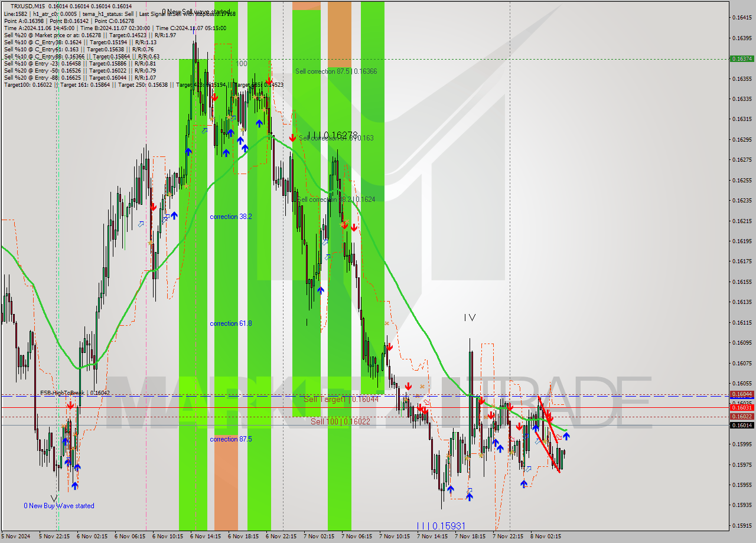
Task: Click the green 0.16374 price tag
Action: point(742,58)
